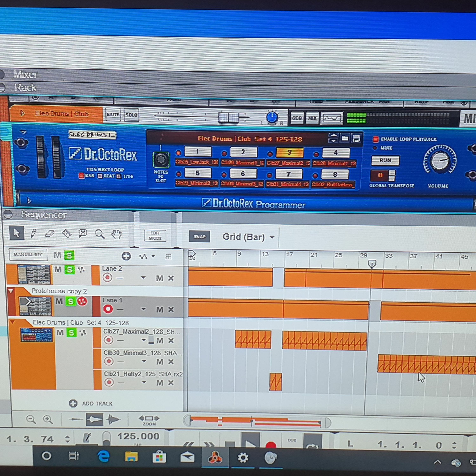
Task: Fold the Dr.OctoRex device with top arrow
Action: 23,132
